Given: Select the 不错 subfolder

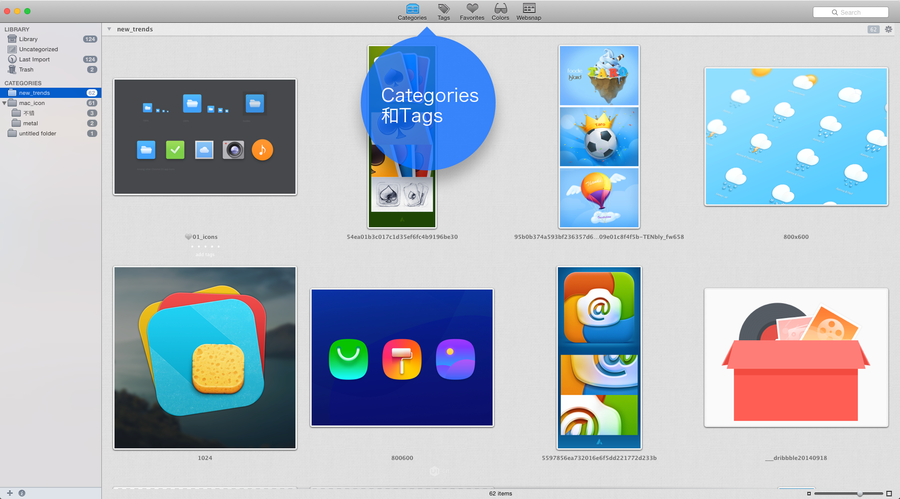Looking at the screenshot, I should 51,113.
